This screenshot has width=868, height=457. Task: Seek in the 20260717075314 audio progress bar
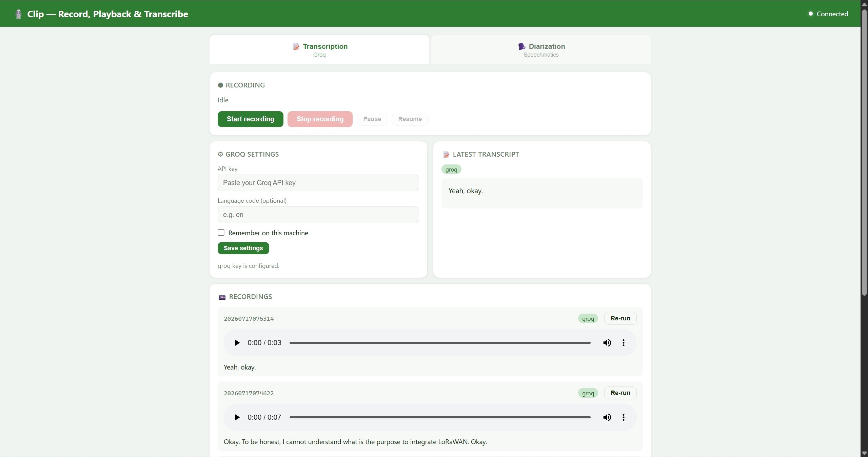(x=440, y=343)
